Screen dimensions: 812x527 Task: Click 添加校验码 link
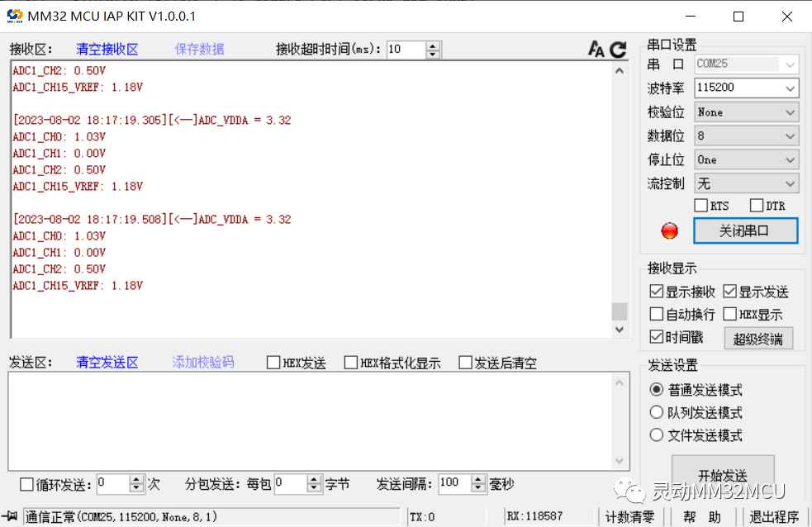(203, 363)
